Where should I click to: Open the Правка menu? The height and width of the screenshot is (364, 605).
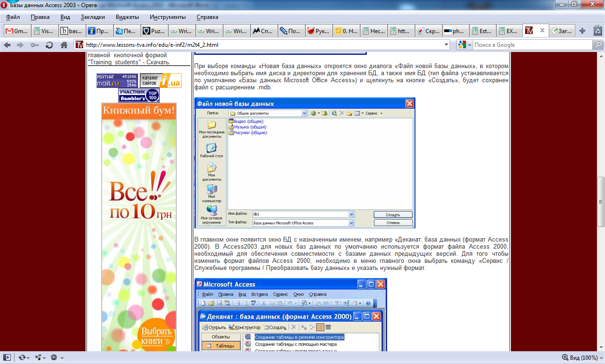(40, 17)
